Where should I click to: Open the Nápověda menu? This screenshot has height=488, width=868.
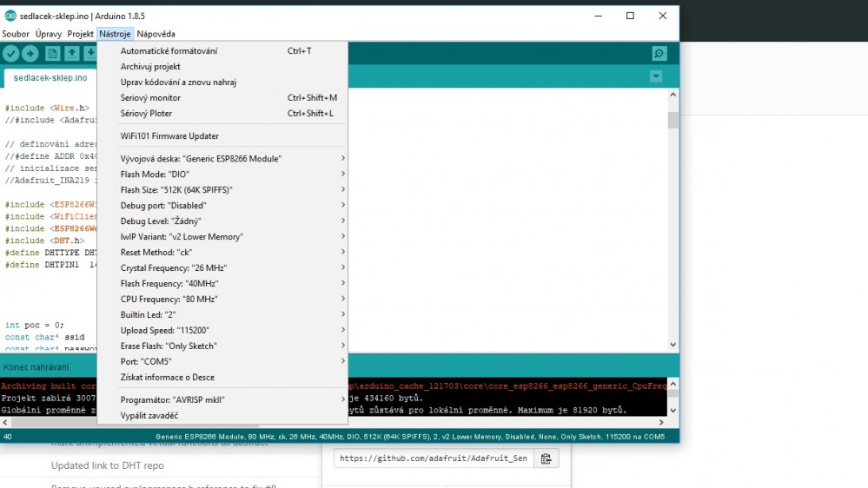tap(156, 34)
